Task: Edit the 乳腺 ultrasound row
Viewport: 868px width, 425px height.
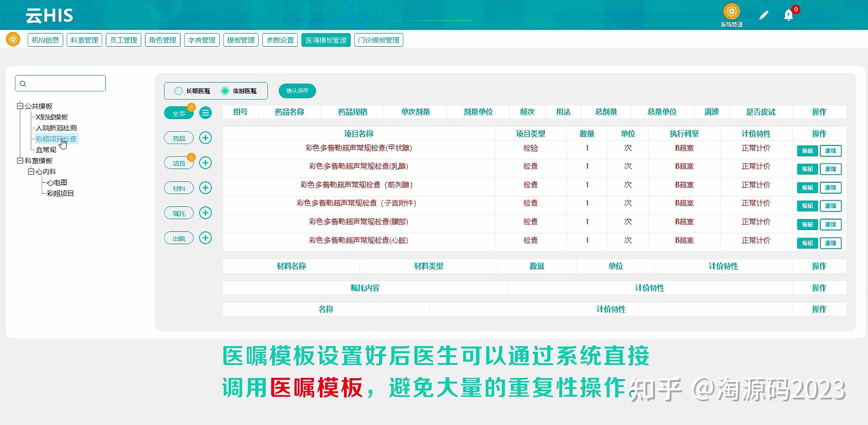Action: (808, 169)
